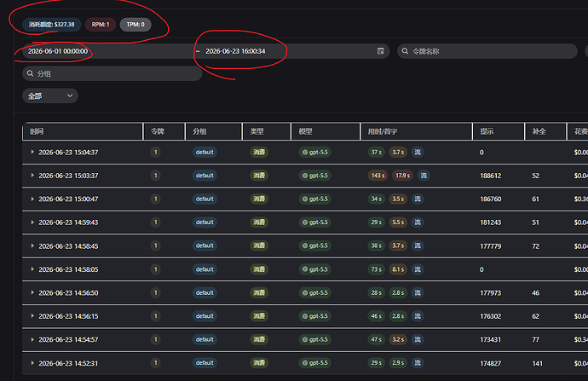Viewport: 588px width, 381px height.
Task: Click the 令牌 column header
Action: 164,131
